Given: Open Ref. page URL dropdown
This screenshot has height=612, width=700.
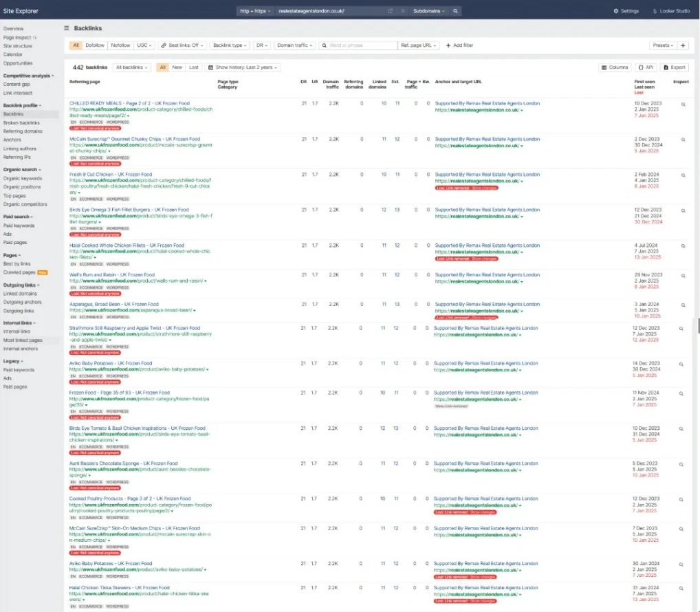Looking at the screenshot, I should 418,45.
